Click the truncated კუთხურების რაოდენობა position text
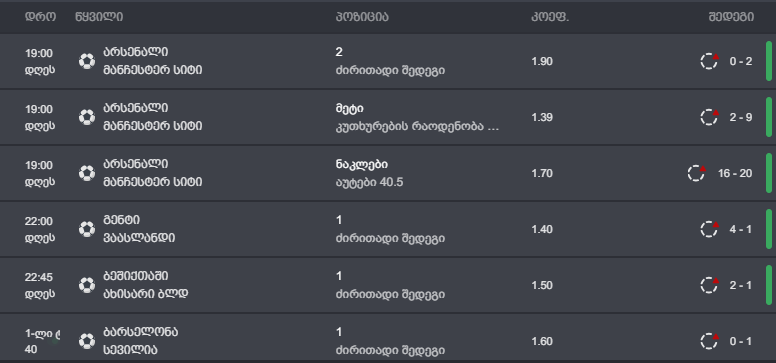The height and width of the screenshot is (363, 776). [x=417, y=126]
